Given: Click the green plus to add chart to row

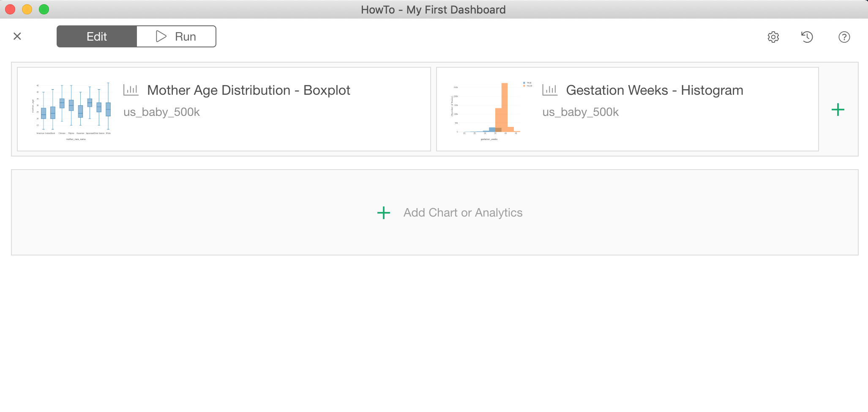Looking at the screenshot, I should click(x=838, y=110).
